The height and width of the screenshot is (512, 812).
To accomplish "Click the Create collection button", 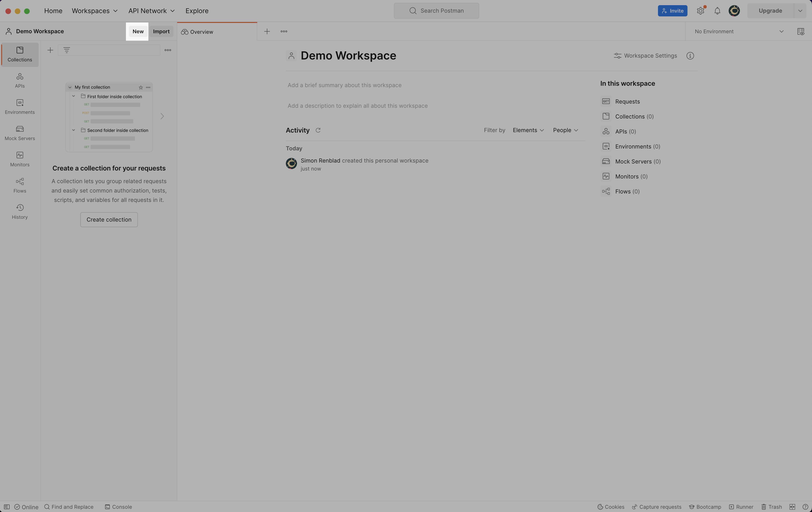I will pyautogui.click(x=109, y=219).
